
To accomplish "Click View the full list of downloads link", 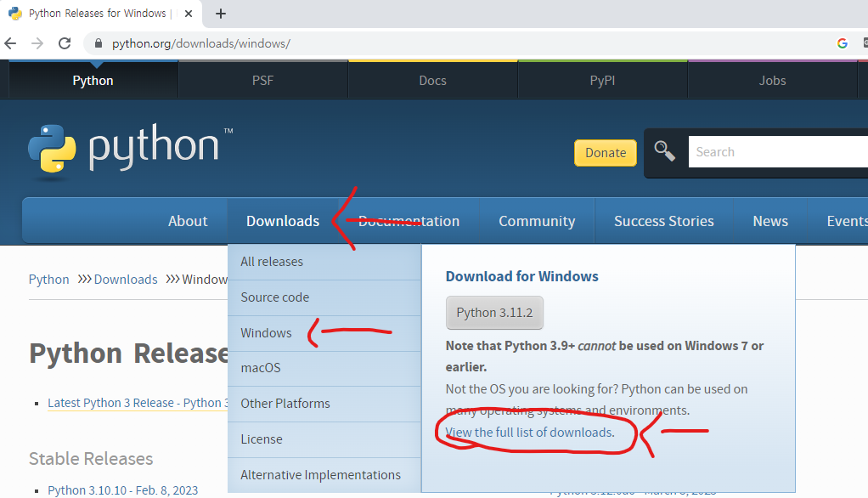I will point(530,433).
